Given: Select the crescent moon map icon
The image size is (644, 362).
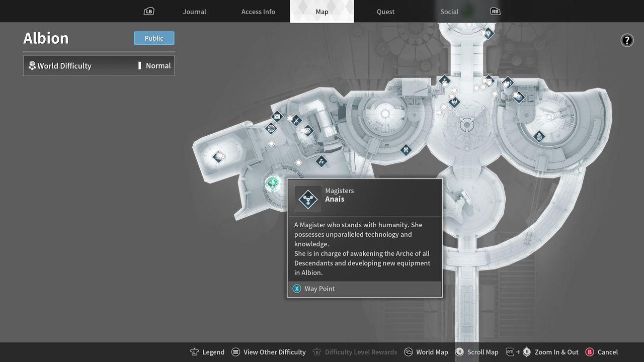Looking at the screenshot, I should tap(508, 82).
